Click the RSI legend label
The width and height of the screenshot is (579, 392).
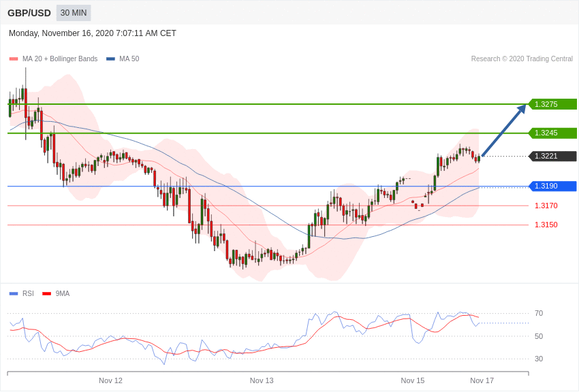coord(28,294)
